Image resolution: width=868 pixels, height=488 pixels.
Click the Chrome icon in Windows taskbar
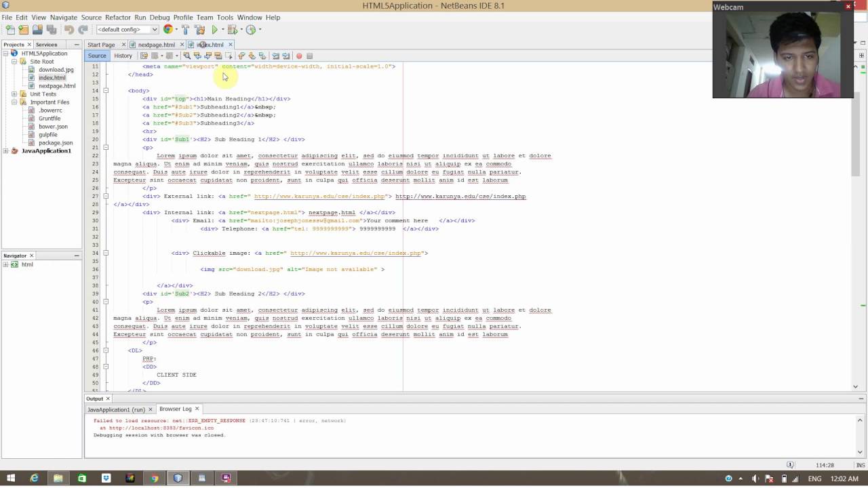coord(154,478)
